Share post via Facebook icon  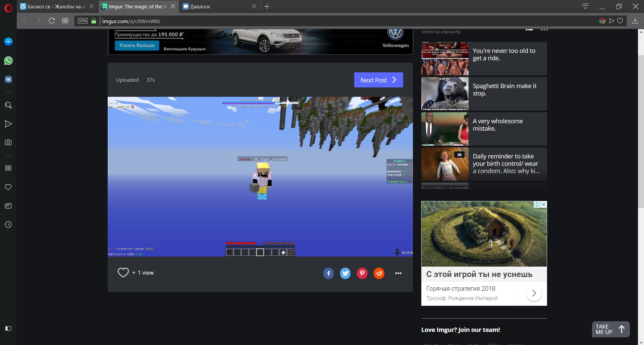click(328, 273)
